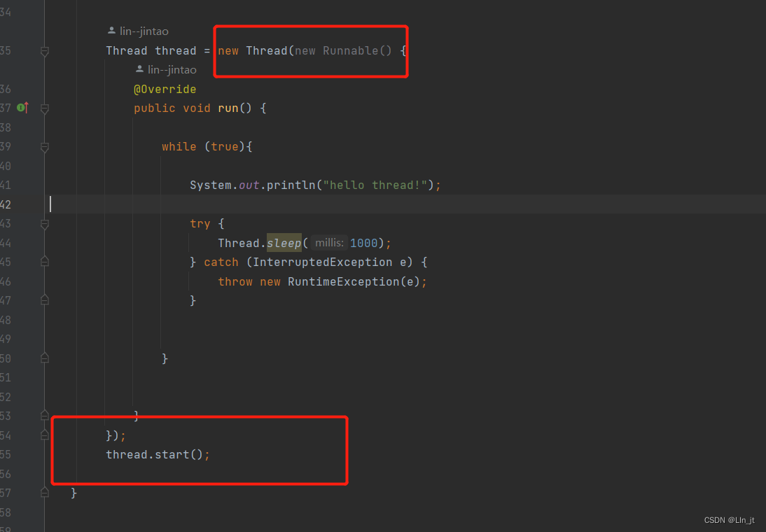This screenshot has height=532, width=766.
Task: Click fold end marker on the '});' line
Action: tap(44, 435)
